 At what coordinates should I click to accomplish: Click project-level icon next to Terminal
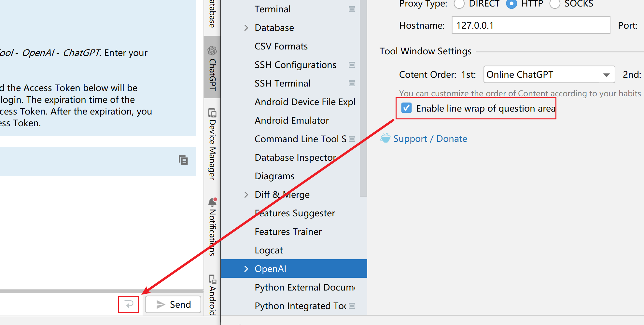352,9
